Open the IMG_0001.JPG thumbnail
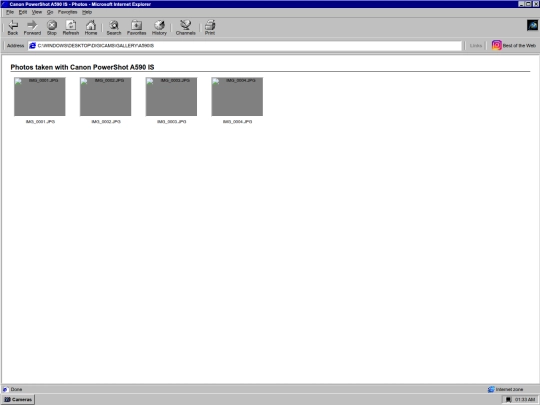 [x=40, y=97]
